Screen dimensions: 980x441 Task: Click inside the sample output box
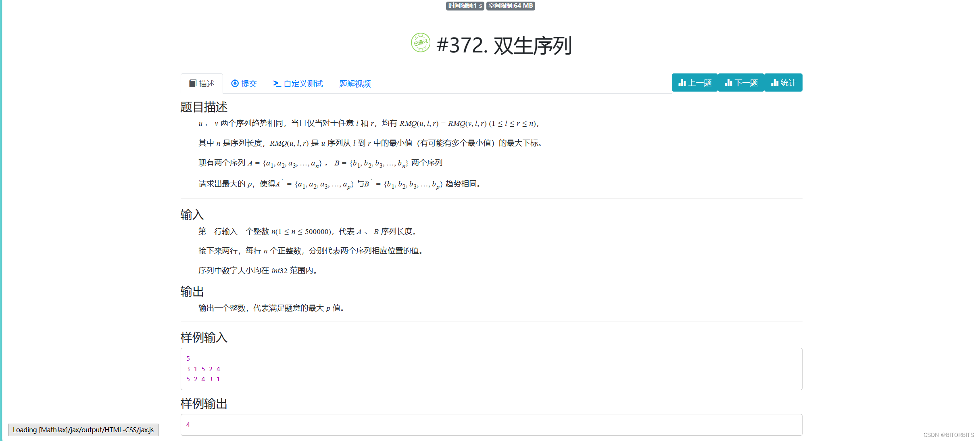pos(491,424)
